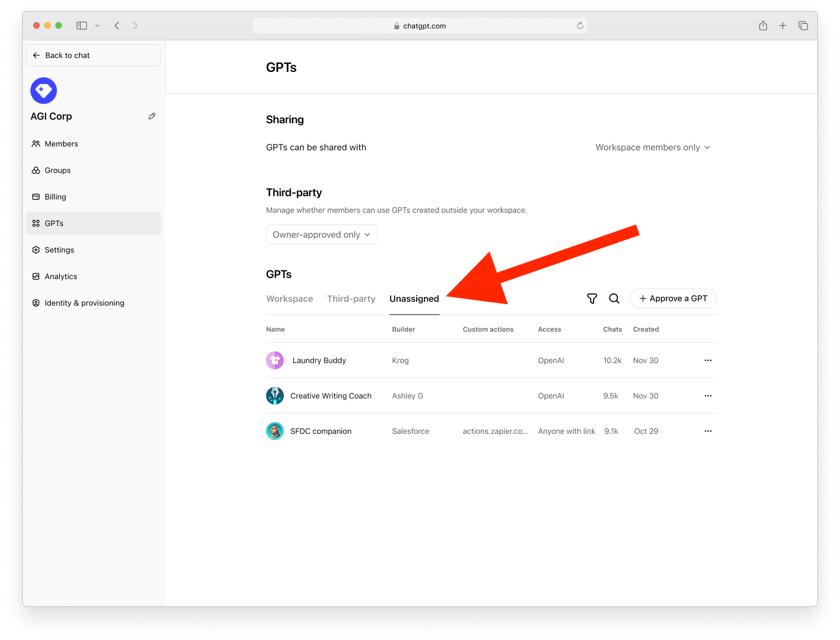Click the Billing card icon
The height and width of the screenshot is (640, 840).
pos(35,197)
